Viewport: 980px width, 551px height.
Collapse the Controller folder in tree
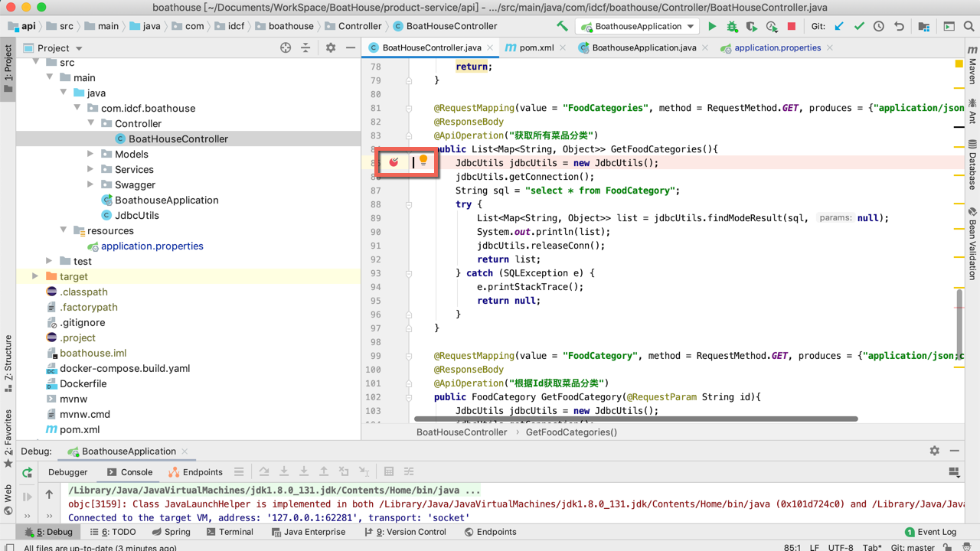click(x=91, y=123)
